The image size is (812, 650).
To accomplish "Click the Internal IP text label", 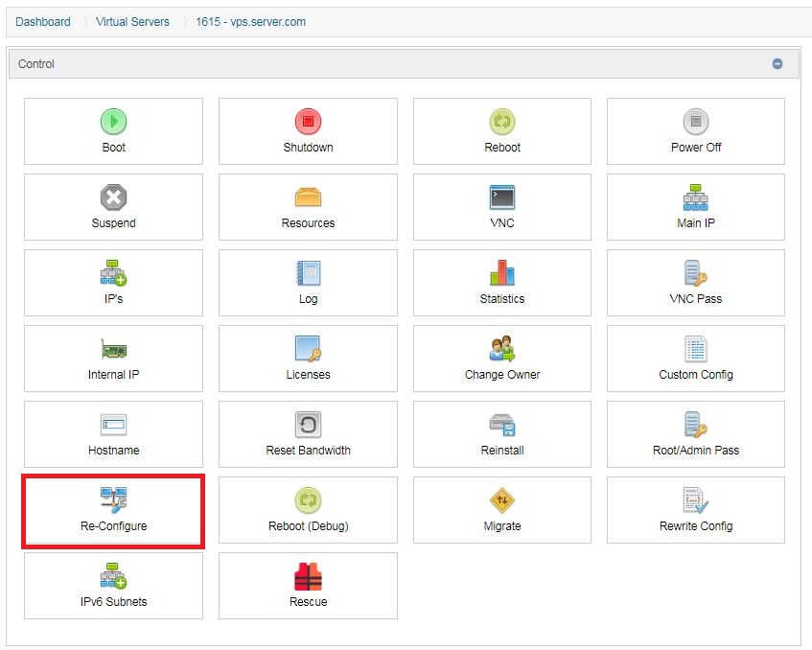I will coord(113,375).
